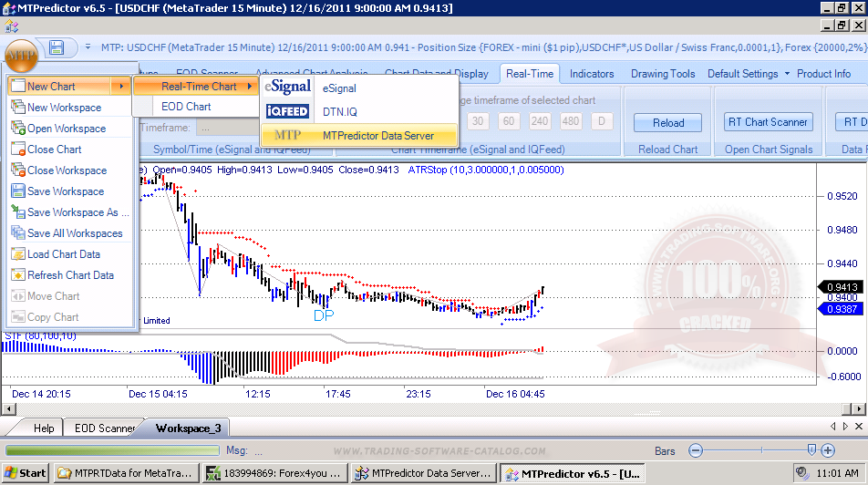Image resolution: width=868 pixels, height=485 pixels.
Task: Pick DTN.IQ feed option
Action: (339, 112)
